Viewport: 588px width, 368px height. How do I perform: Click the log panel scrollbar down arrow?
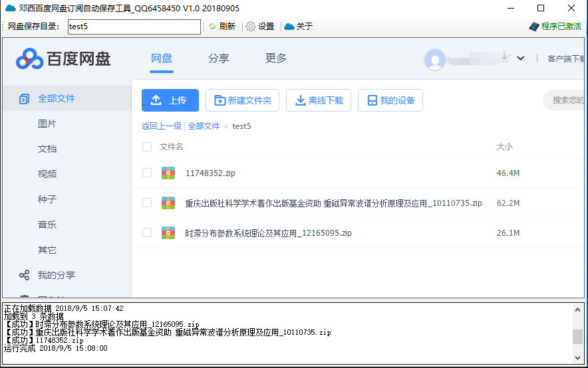click(577, 358)
